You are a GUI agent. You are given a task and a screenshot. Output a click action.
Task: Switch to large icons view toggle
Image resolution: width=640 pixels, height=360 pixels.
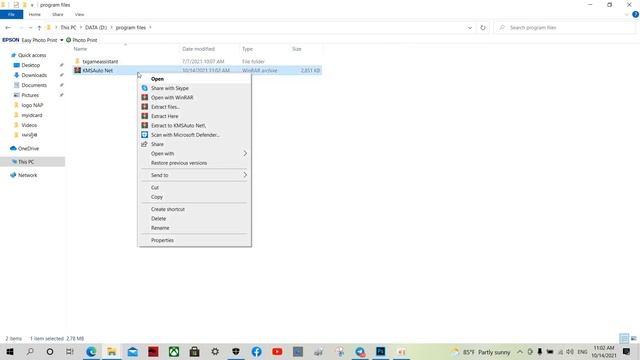(633, 338)
